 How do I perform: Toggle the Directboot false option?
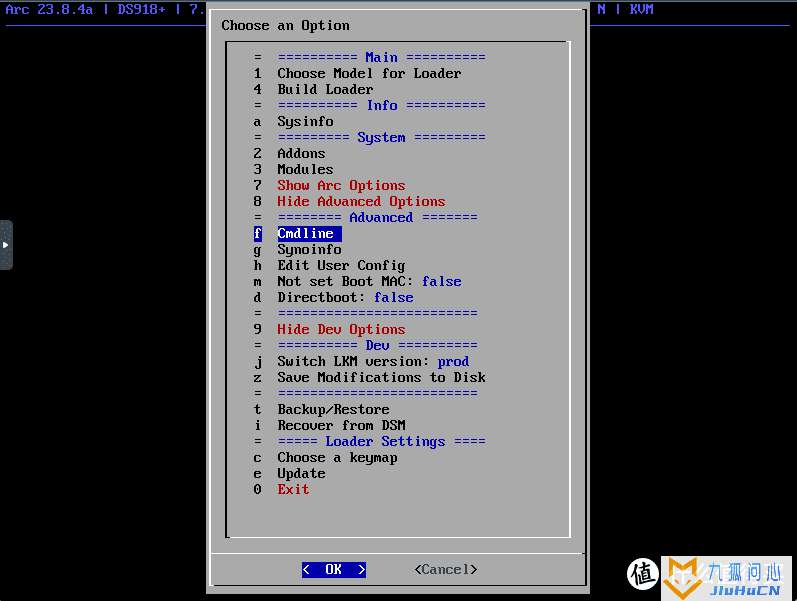345,297
